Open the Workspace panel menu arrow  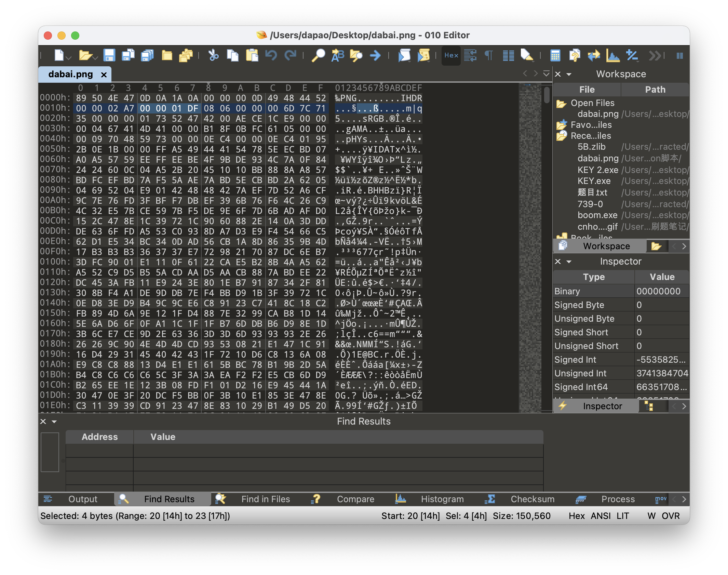[569, 74]
